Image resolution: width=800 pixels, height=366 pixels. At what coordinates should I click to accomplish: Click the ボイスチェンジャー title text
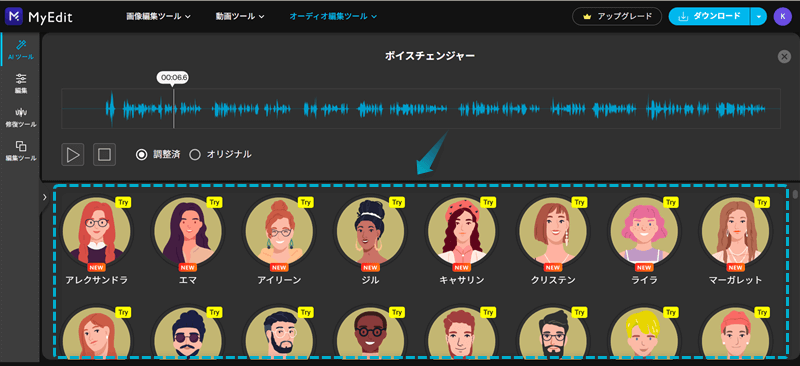(430, 56)
